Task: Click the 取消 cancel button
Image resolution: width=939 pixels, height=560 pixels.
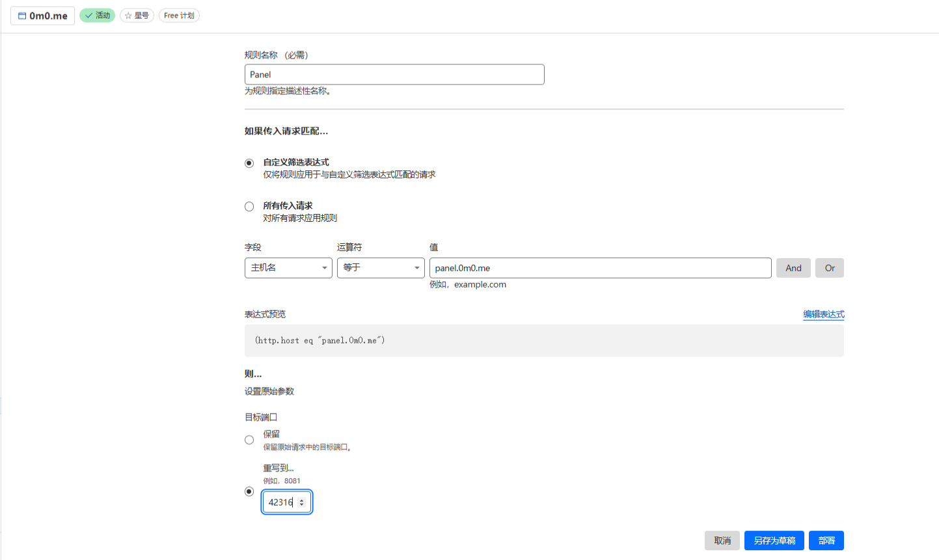Action: [x=722, y=540]
